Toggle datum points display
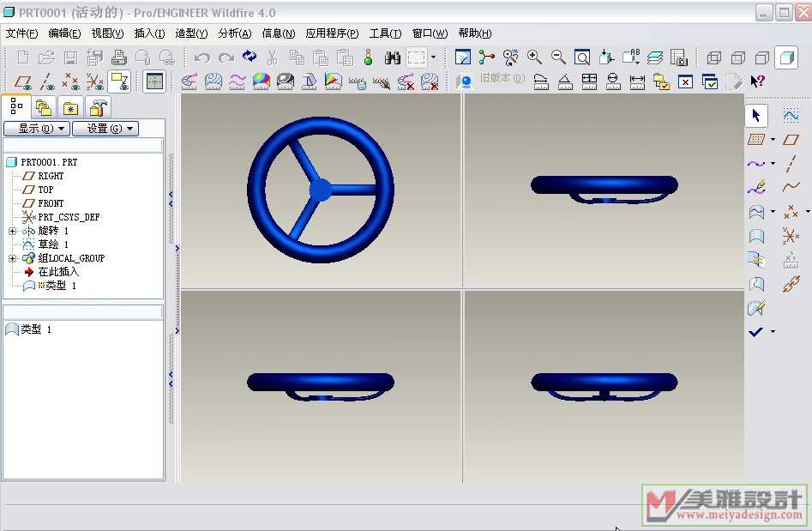The height and width of the screenshot is (531, 812). pyautogui.click(x=70, y=81)
